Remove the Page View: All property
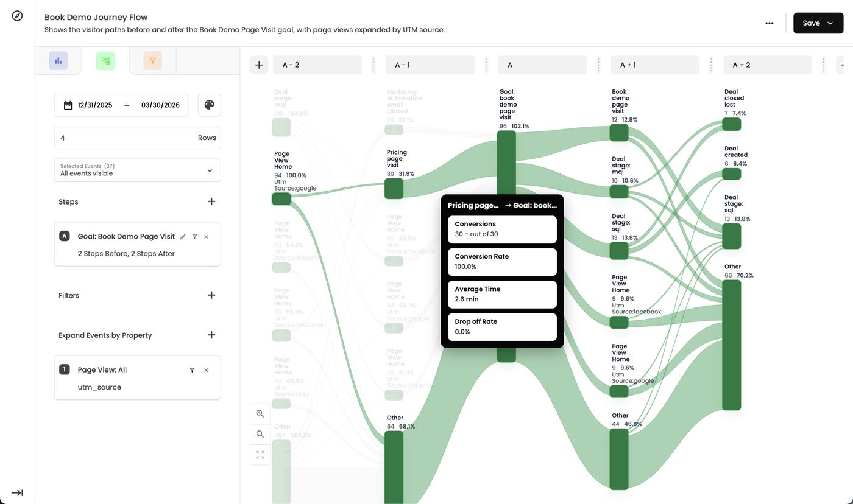This screenshot has height=504, width=853. coord(206,370)
